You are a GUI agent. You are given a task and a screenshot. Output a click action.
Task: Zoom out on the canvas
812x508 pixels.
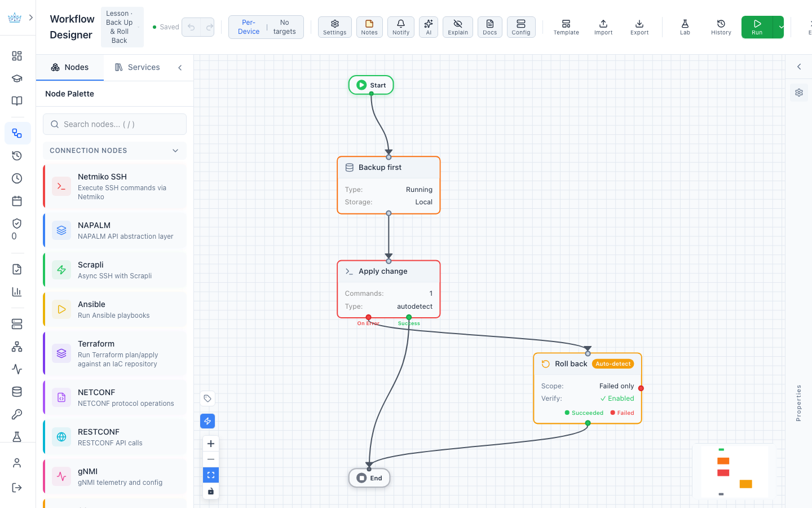click(211, 459)
